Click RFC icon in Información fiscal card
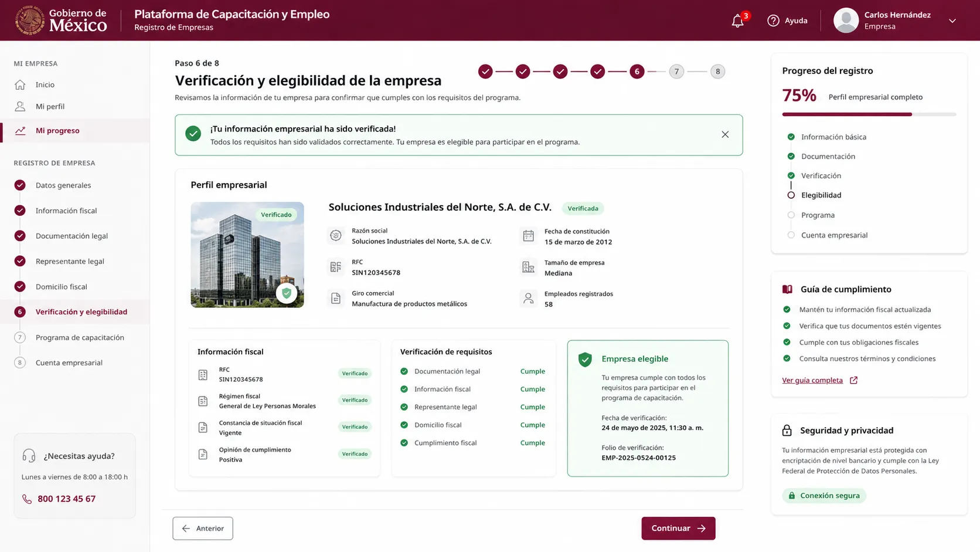 pyautogui.click(x=203, y=374)
